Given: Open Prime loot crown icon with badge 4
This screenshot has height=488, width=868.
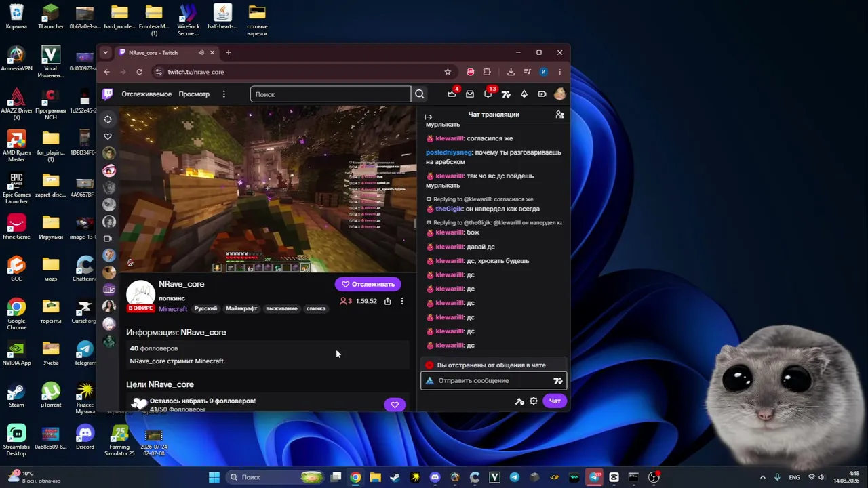Looking at the screenshot, I should coord(452,94).
